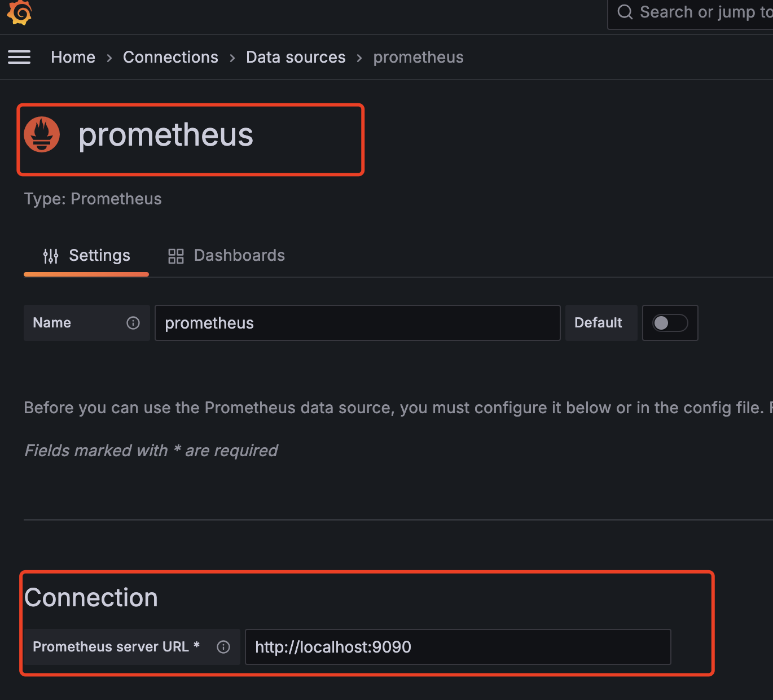Viewport: 773px width, 700px height.
Task: Switch to the Settings tab
Action: click(87, 256)
